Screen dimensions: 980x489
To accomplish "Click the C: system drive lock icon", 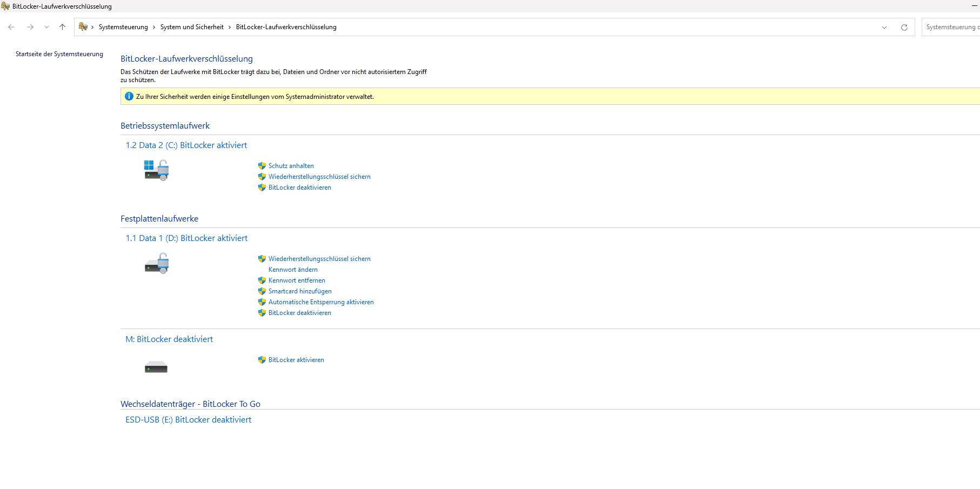I will click(x=157, y=170).
